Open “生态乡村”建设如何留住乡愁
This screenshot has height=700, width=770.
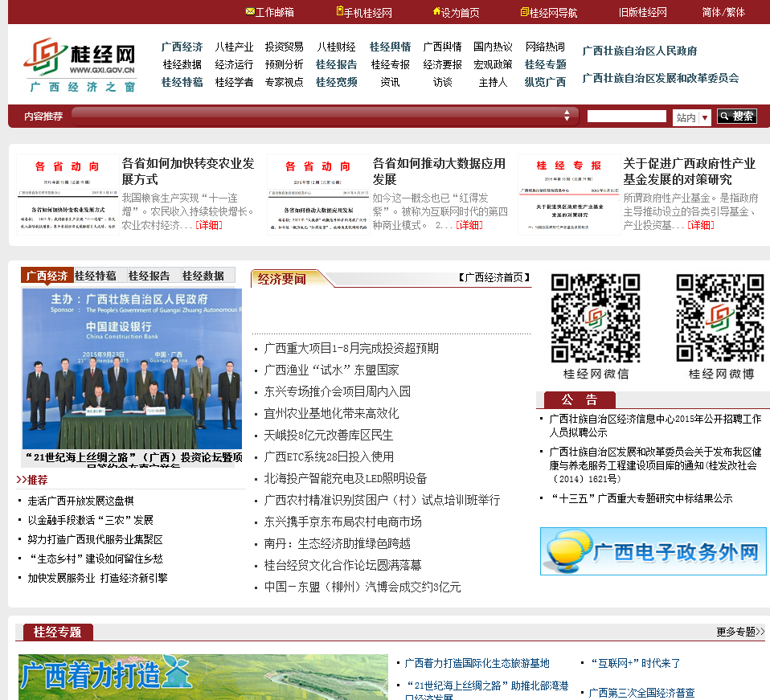(x=96, y=559)
